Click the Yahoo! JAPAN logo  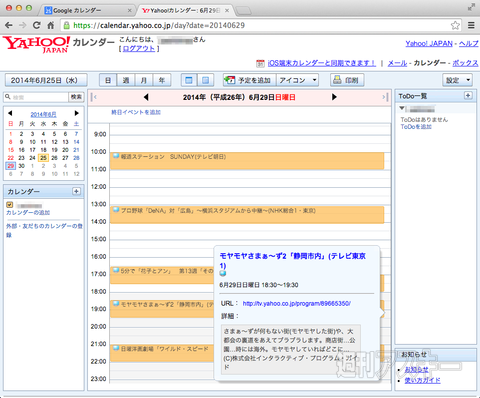pyautogui.click(x=36, y=44)
